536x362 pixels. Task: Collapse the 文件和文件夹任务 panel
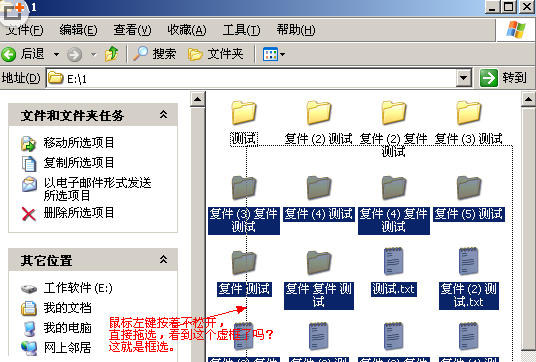click(163, 115)
